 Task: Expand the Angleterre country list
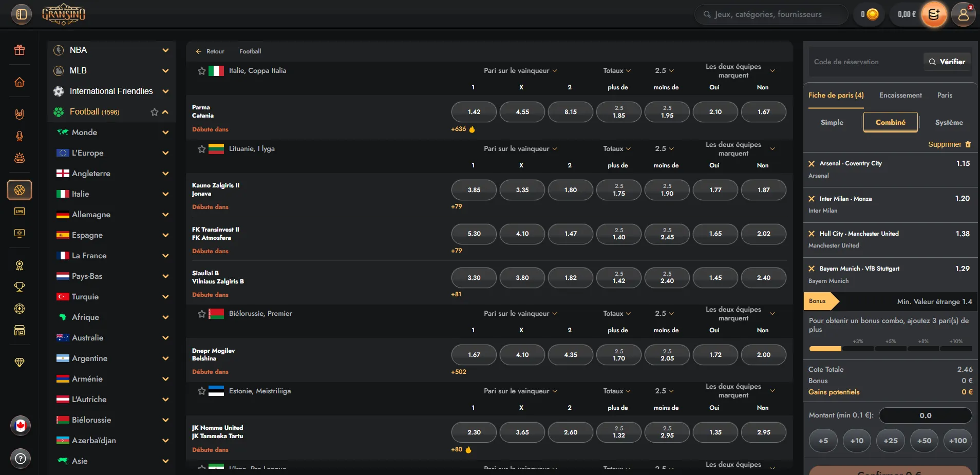165,174
